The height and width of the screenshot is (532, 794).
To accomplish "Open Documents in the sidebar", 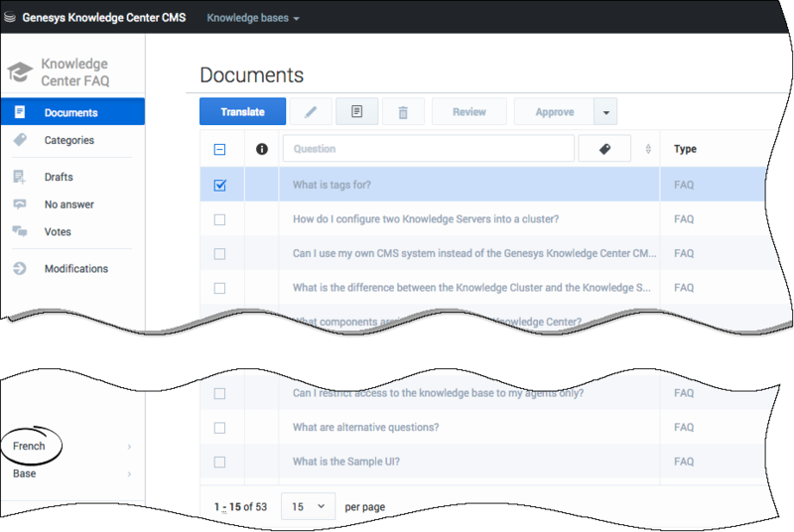I will click(x=72, y=112).
